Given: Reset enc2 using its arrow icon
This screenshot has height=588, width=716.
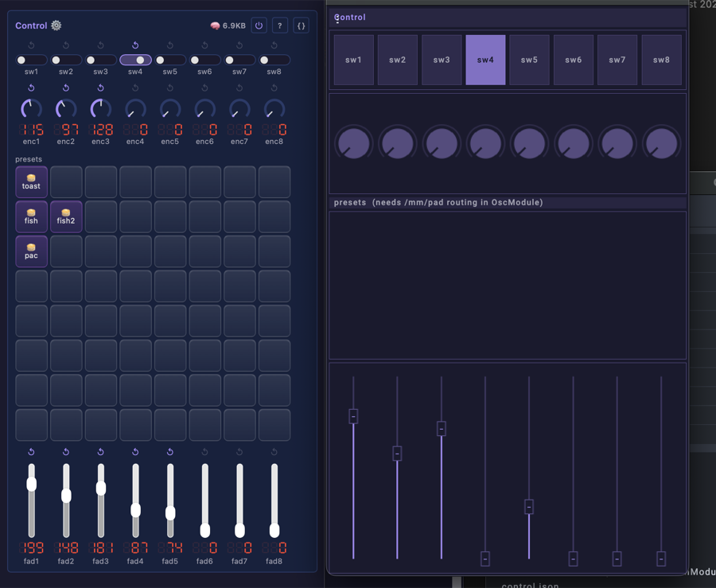Looking at the screenshot, I should [66, 88].
